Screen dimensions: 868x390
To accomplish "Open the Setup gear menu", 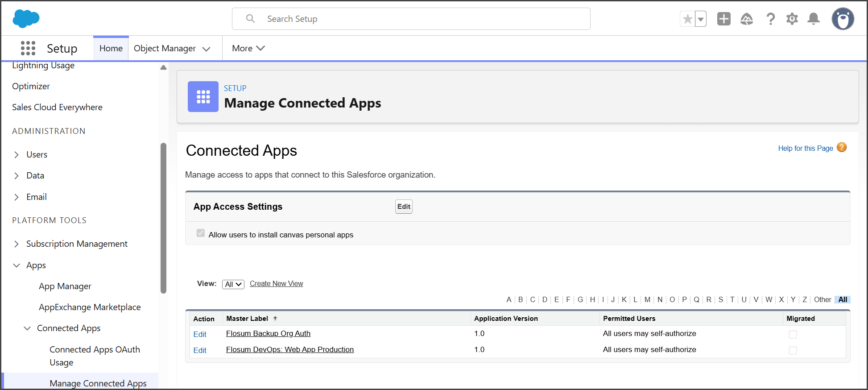I will tap(792, 19).
